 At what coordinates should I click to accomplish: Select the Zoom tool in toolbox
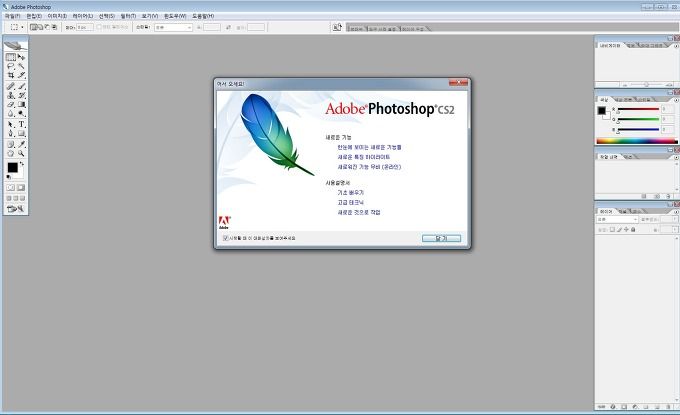[x=21, y=153]
